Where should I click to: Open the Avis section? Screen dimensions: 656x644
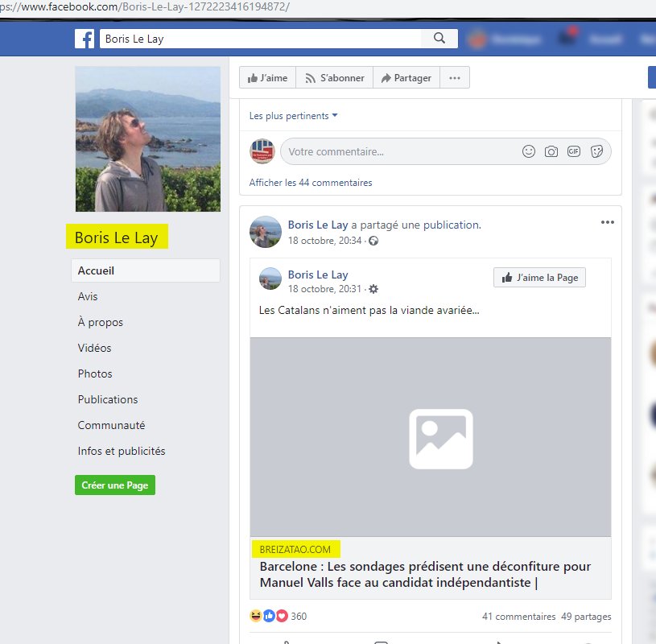88,297
